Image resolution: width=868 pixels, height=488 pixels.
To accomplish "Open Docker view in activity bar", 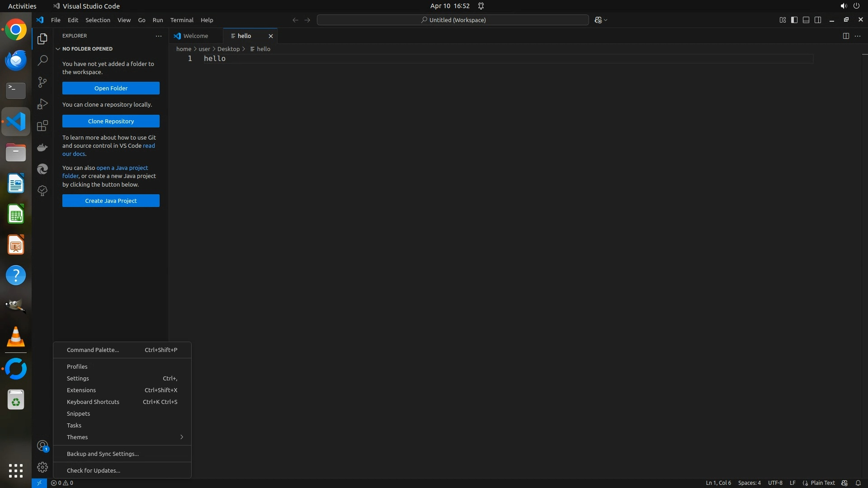I will 42,147.
